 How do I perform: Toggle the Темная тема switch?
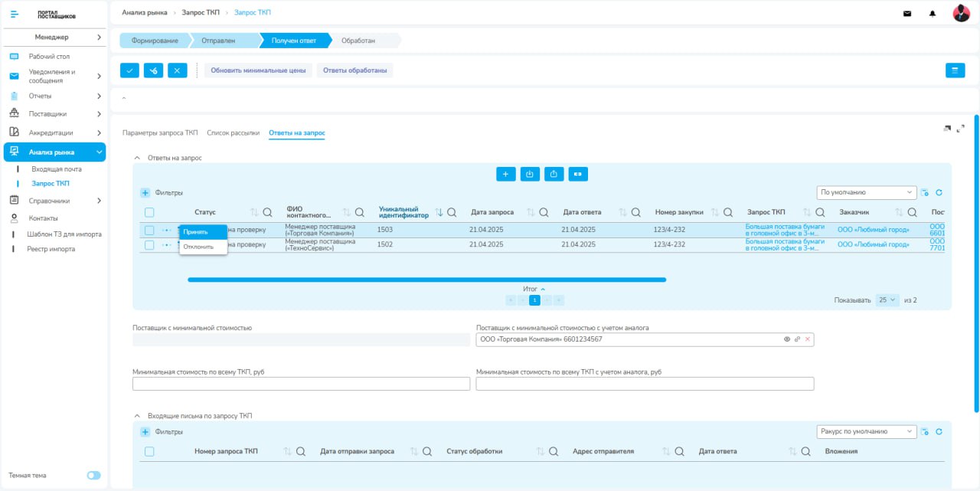(x=93, y=476)
